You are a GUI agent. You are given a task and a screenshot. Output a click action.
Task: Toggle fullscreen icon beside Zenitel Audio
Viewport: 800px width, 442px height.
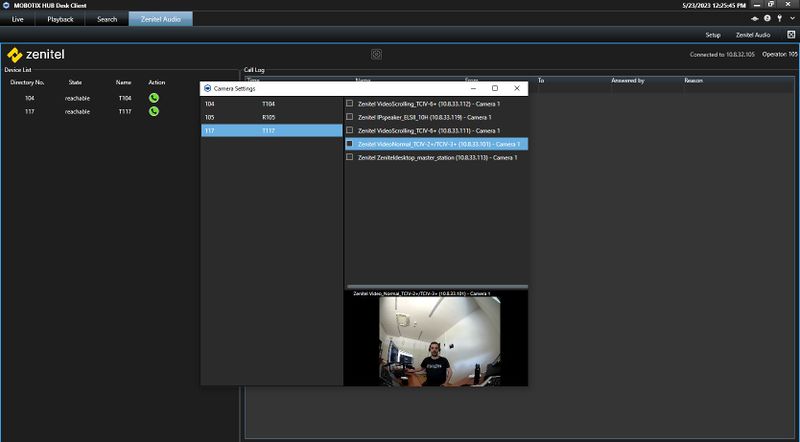click(790, 35)
